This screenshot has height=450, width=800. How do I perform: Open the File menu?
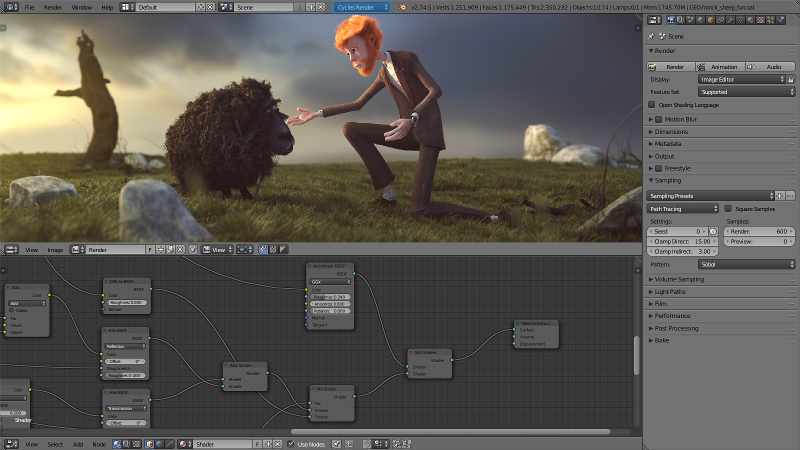30,7
